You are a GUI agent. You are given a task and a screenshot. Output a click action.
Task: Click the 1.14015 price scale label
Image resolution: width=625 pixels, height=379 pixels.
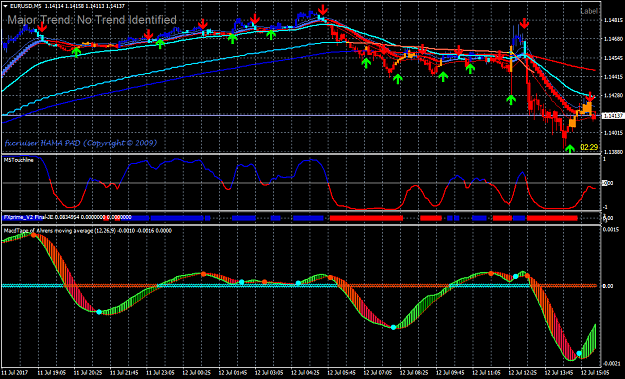click(x=613, y=133)
